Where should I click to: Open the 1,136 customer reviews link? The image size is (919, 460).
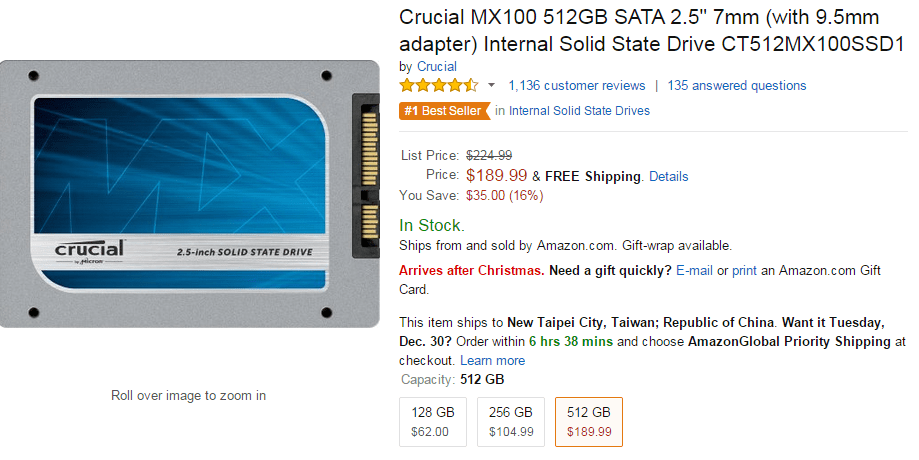[577, 86]
